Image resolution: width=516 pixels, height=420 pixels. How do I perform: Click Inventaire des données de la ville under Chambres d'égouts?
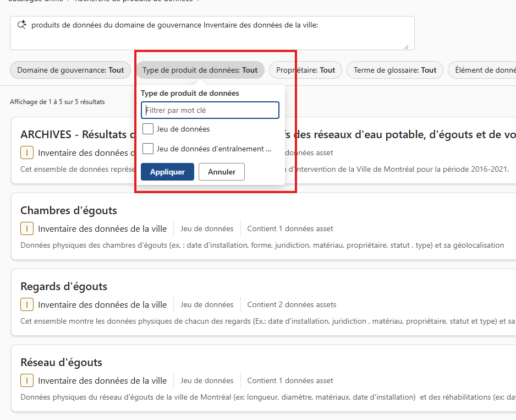click(102, 228)
